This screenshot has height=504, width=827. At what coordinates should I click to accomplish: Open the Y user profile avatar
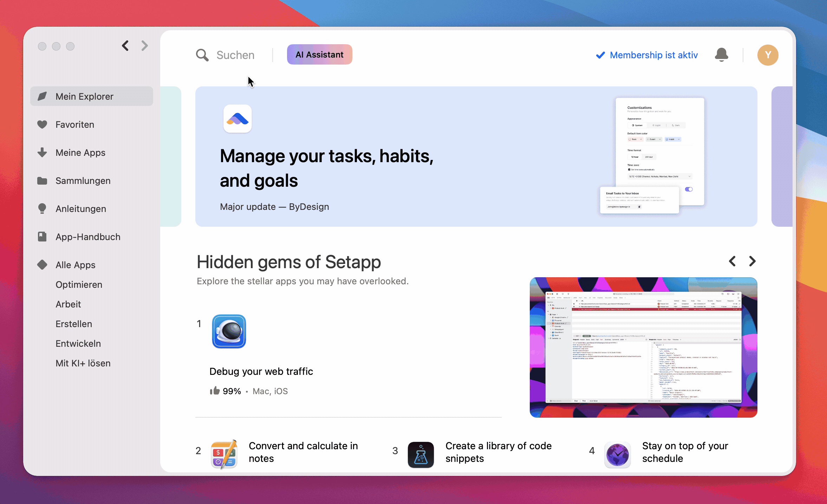click(x=768, y=55)
